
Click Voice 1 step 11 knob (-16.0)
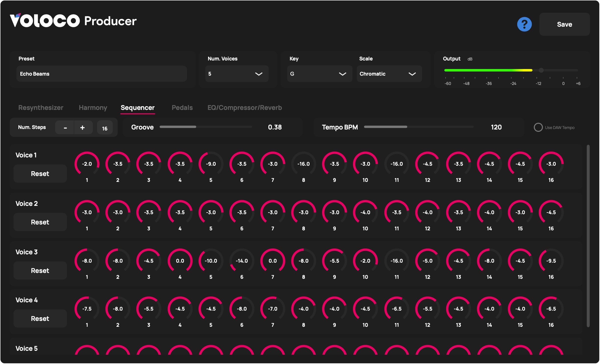click(397, 164)
